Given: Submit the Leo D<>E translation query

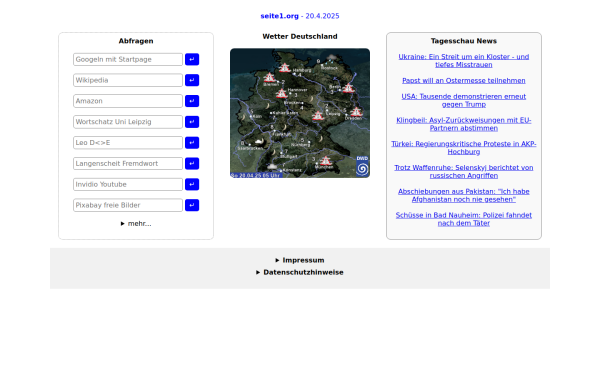Looking at the screenshot, I should (x=192, y=143).
